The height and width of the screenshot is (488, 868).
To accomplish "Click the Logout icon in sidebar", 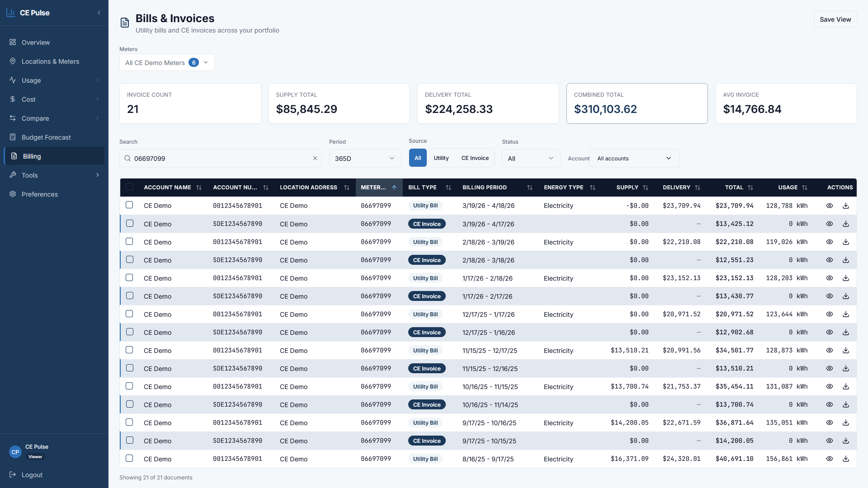I will click(x=13, y=474).
